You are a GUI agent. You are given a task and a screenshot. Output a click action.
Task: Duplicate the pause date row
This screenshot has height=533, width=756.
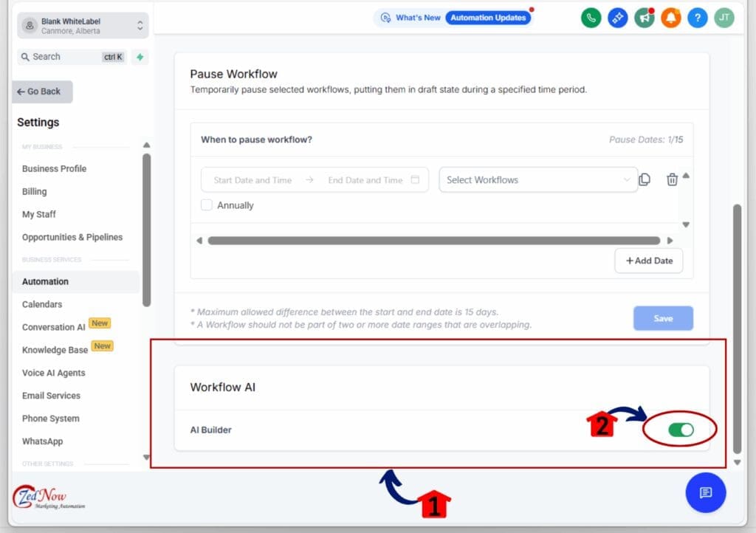645,179
